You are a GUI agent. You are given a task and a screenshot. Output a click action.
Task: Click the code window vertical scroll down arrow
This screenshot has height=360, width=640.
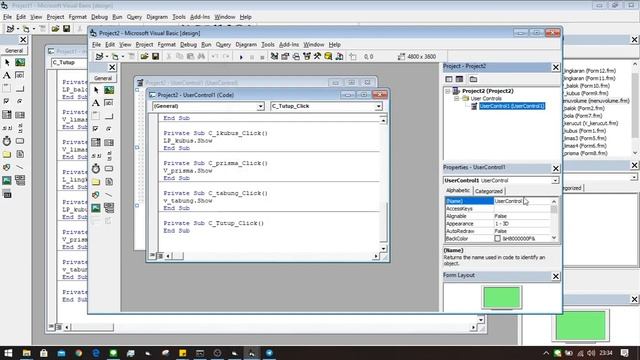(x=383, y=248)
